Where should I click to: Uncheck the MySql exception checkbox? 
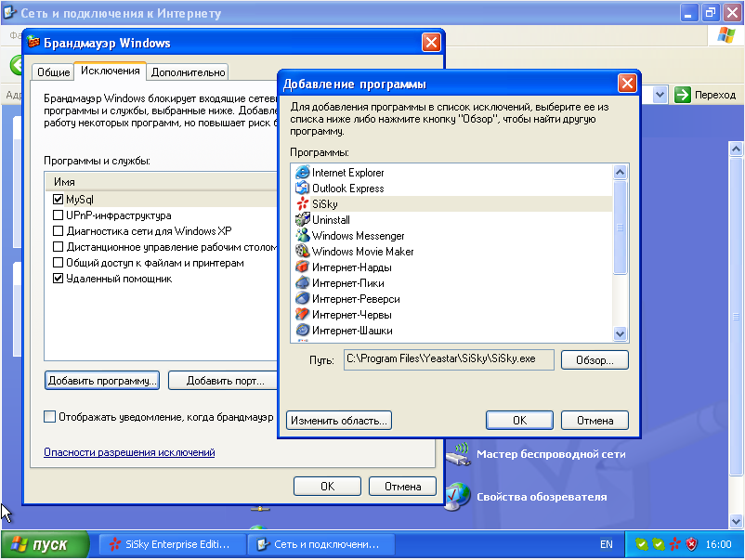click(x=59, y=200)
